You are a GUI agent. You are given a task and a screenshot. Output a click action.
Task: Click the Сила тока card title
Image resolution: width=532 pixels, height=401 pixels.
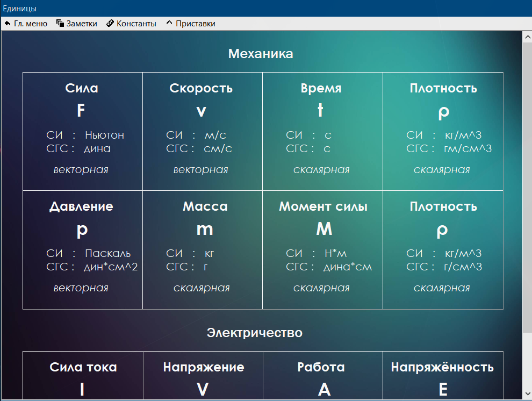coord(83,367)
